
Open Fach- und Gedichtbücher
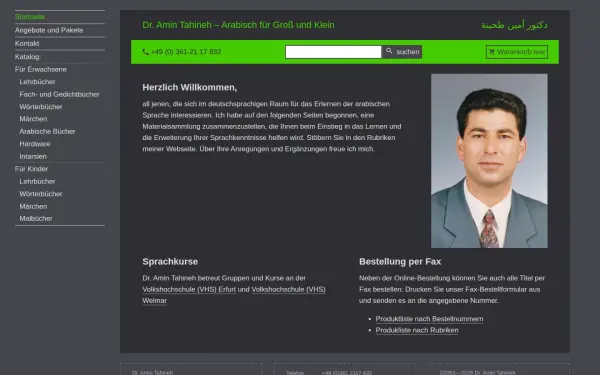coord(59,94)
